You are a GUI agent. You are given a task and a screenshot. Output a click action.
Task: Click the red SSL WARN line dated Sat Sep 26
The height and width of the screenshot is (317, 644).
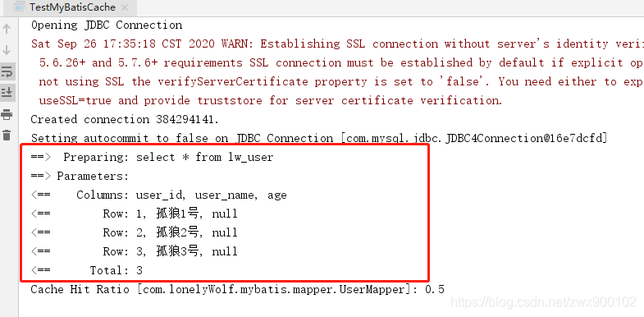[x=338, y=44]
